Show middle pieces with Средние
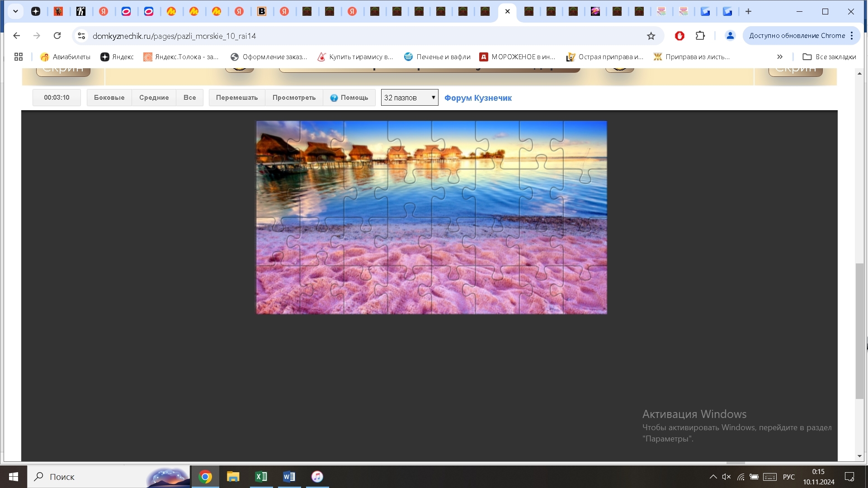The image size is (868, 488). coord(154,98)
